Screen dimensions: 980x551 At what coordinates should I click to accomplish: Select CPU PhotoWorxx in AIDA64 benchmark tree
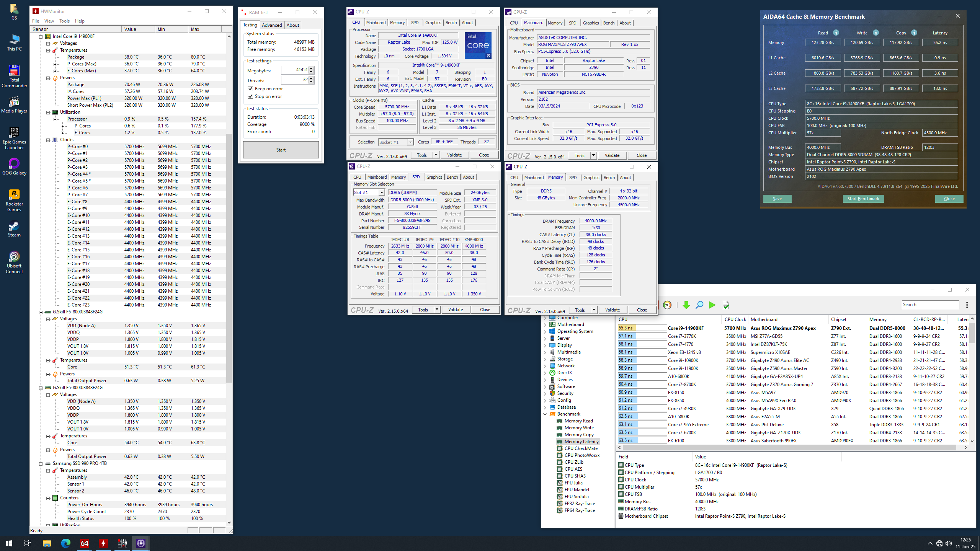(x=581, y=455)
